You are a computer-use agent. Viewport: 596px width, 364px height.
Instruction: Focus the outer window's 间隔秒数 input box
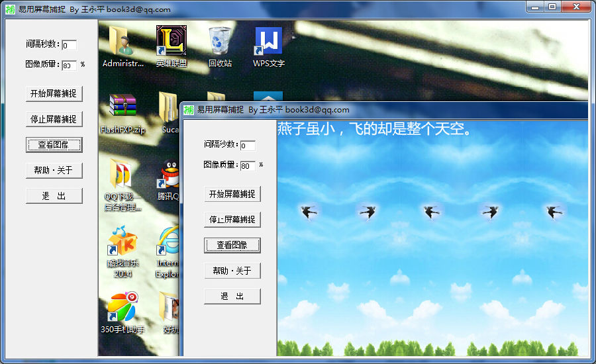click(69, 46)
